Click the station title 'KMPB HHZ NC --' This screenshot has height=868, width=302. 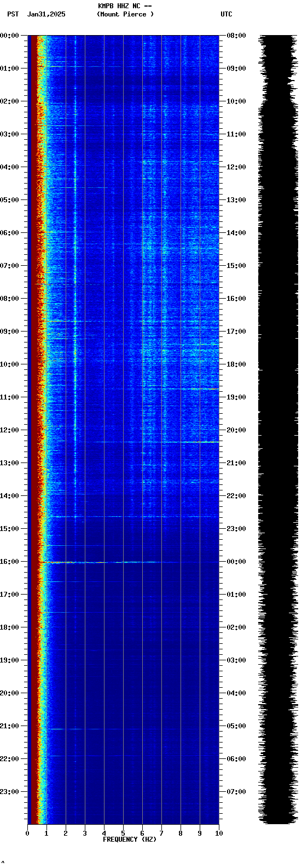pos(125,6)
